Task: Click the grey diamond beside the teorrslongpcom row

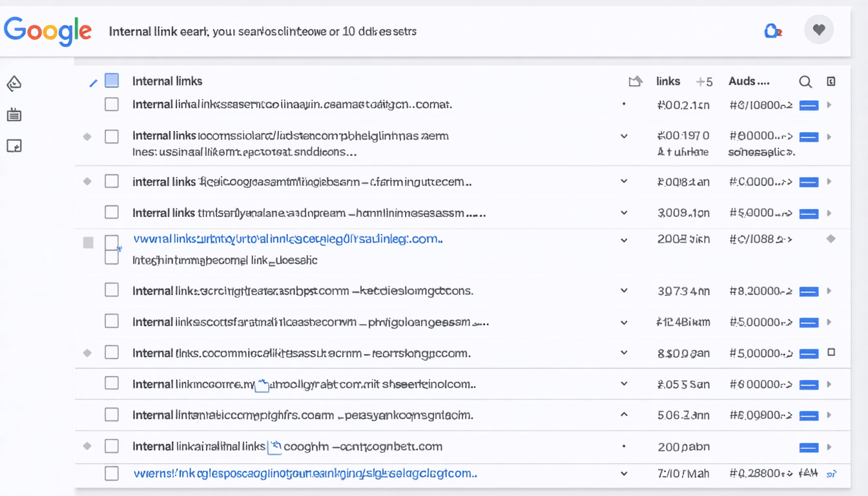Action: (87, 353)
